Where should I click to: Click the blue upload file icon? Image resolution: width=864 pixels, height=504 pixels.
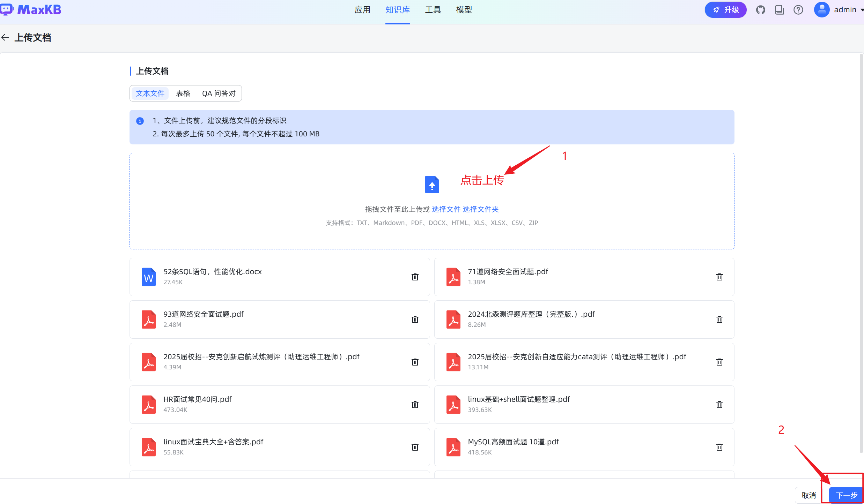coord(432,185)
